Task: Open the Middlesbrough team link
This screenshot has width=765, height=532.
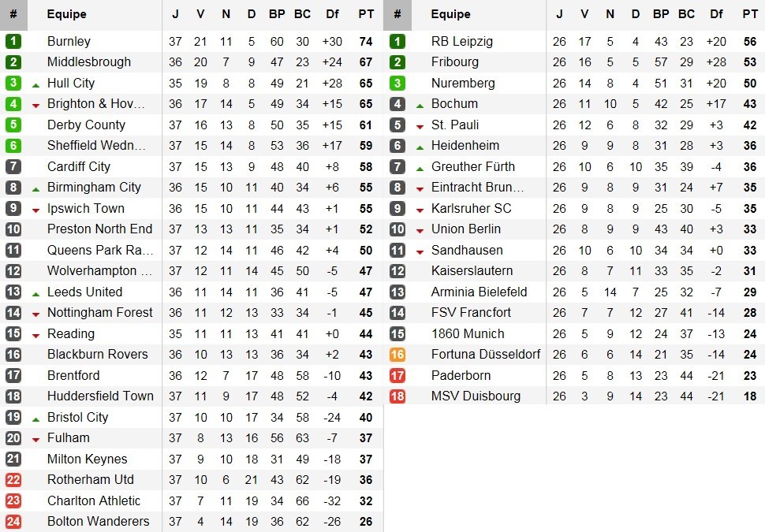Action: (x=89, y=62)
